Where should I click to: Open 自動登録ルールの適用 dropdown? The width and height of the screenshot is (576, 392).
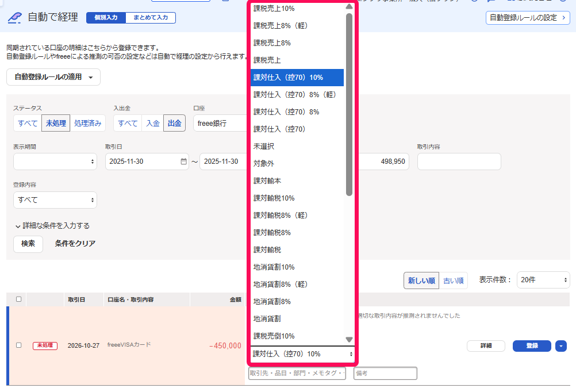coord(53,77)
